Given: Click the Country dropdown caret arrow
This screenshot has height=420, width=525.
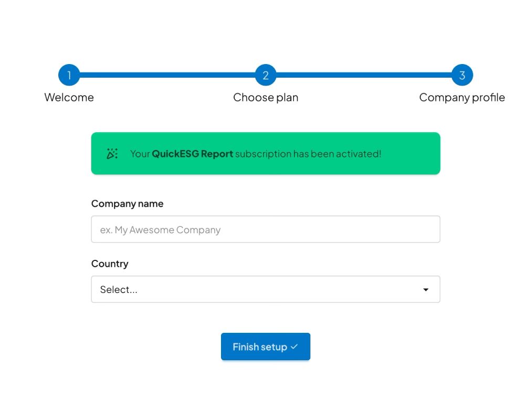Looking at the screenshot, I should [426, 290].
